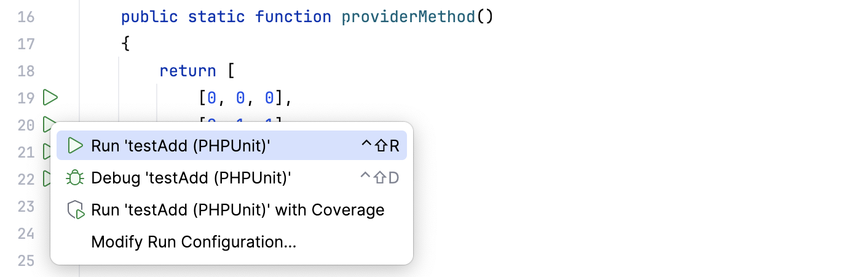Select Run 'testAdd (PHPUnit)' from the popup
868x277 pixels.
181,145
